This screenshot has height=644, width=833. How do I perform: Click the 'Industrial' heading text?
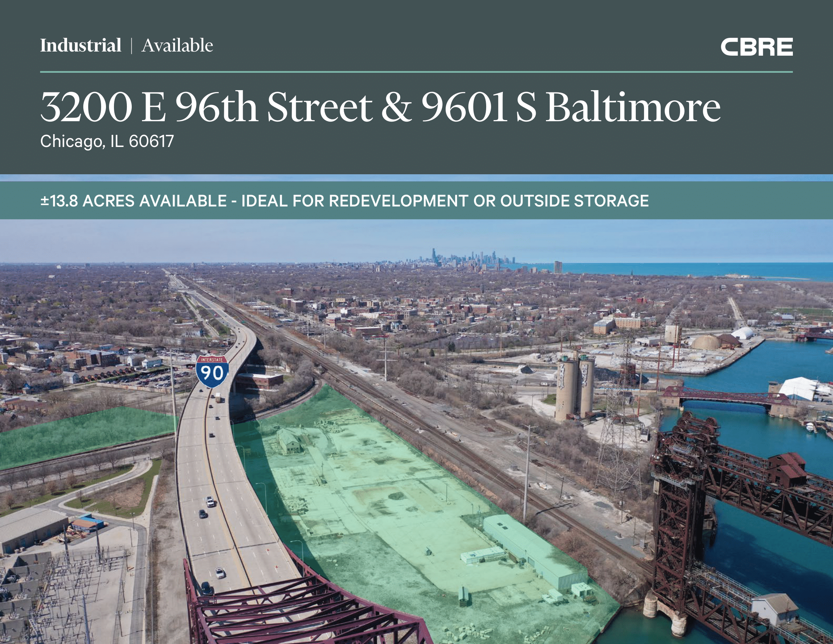(x=81, y=45)
